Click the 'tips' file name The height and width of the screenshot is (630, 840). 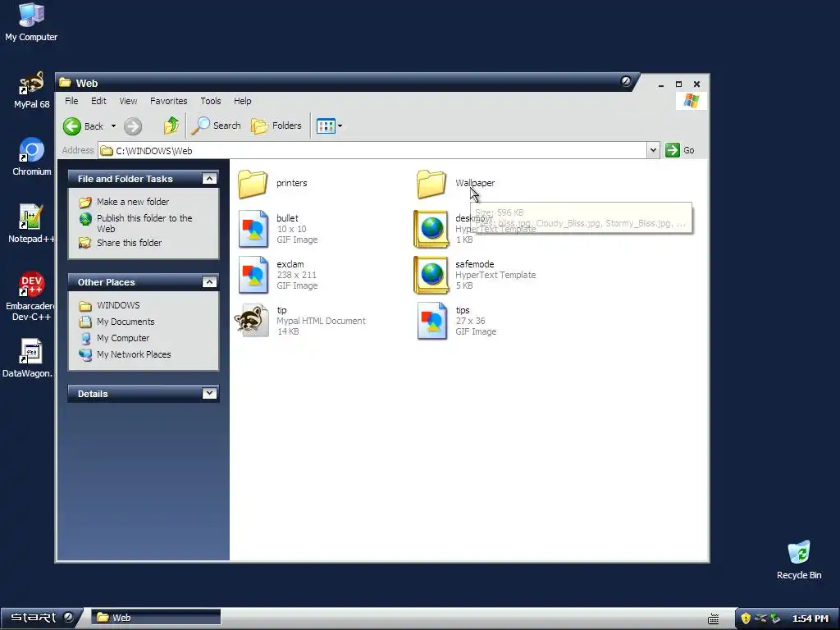tap(463, 310)
